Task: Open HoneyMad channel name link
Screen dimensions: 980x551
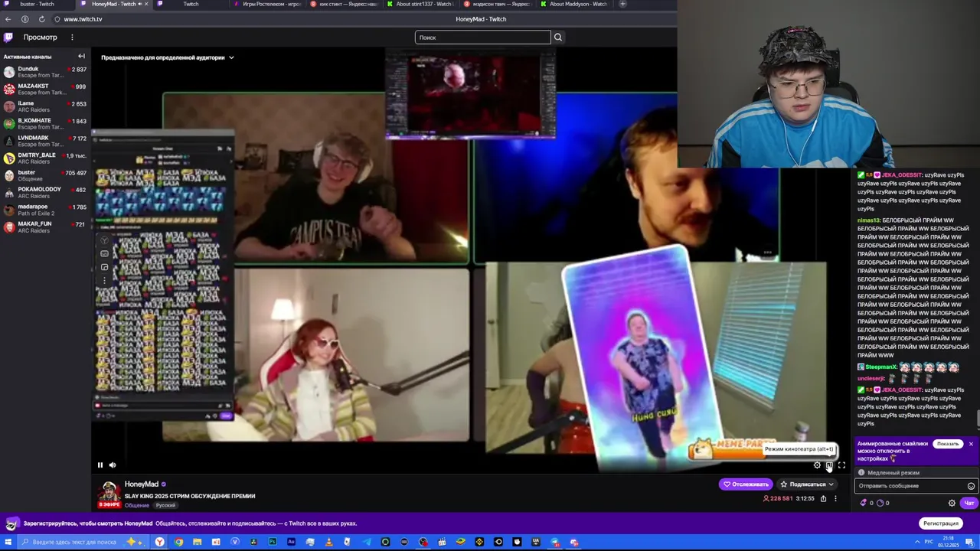Action: pos(142,484)
